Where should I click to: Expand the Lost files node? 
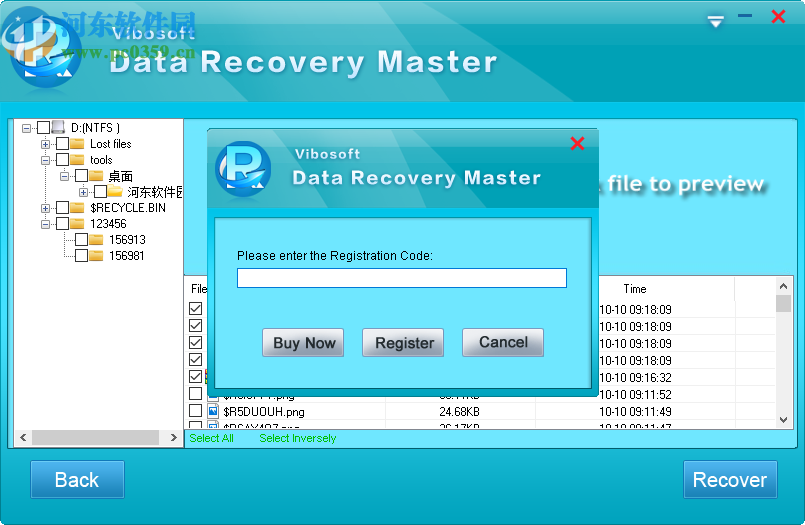[45, 144]
